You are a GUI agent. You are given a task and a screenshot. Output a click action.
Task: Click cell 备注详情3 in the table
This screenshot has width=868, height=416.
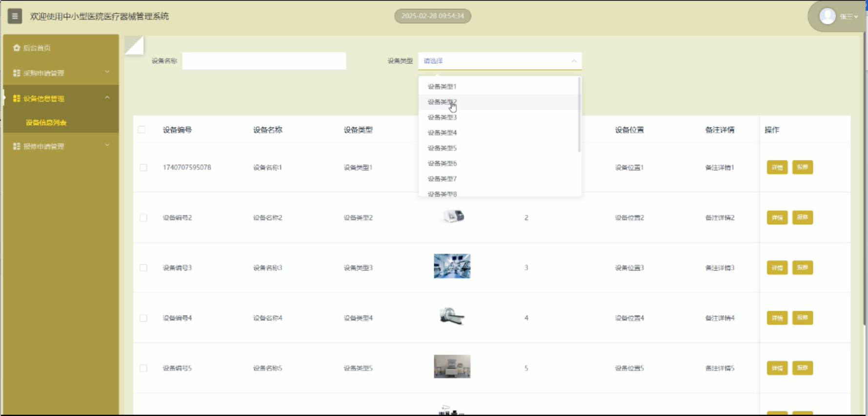[x=720, y=268]
